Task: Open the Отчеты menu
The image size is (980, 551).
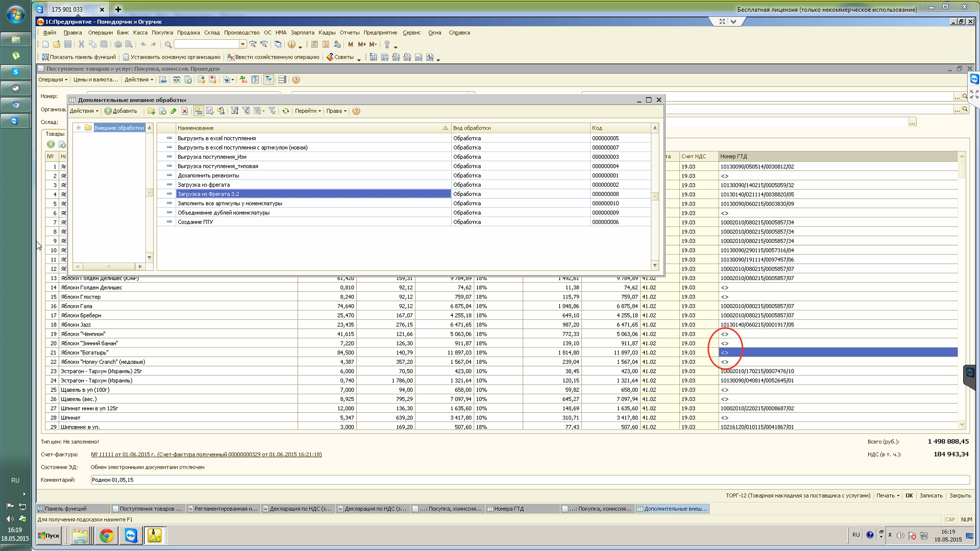Action: [x=349, y=33]
